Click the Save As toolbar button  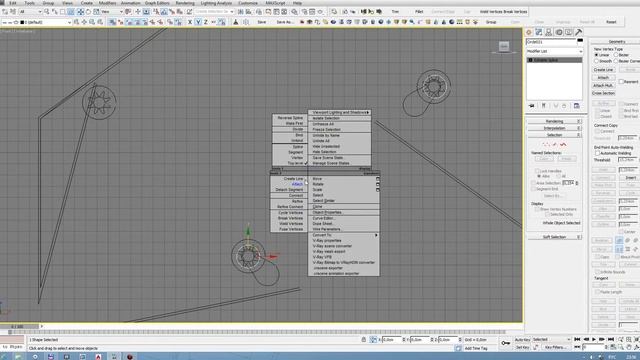coord(285,22)
